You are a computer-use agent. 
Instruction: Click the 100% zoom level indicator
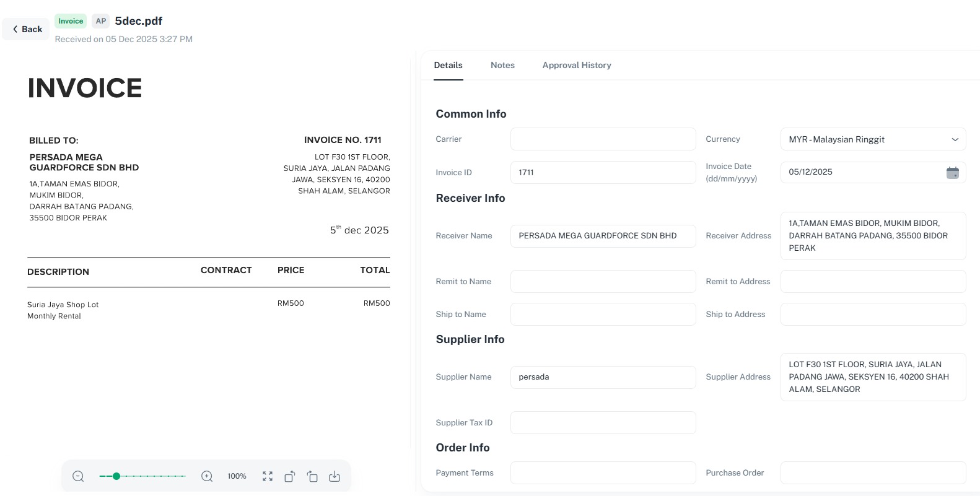[x=237, y=476]
